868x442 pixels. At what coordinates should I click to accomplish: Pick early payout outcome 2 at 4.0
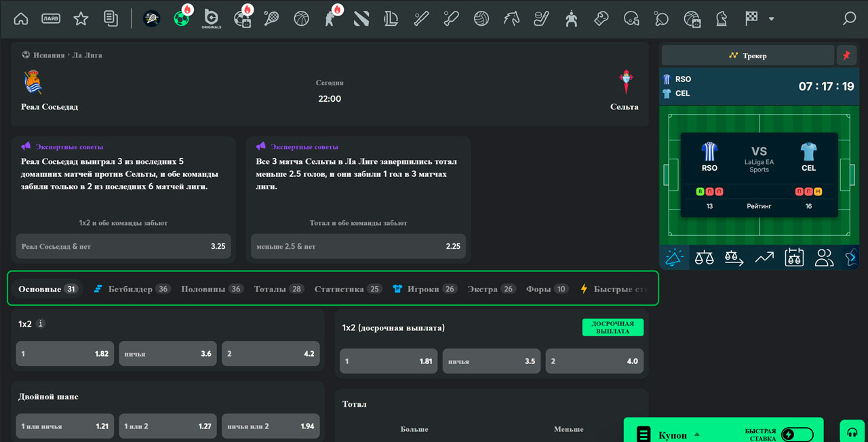pyautogui.click(x=595, y=361)
